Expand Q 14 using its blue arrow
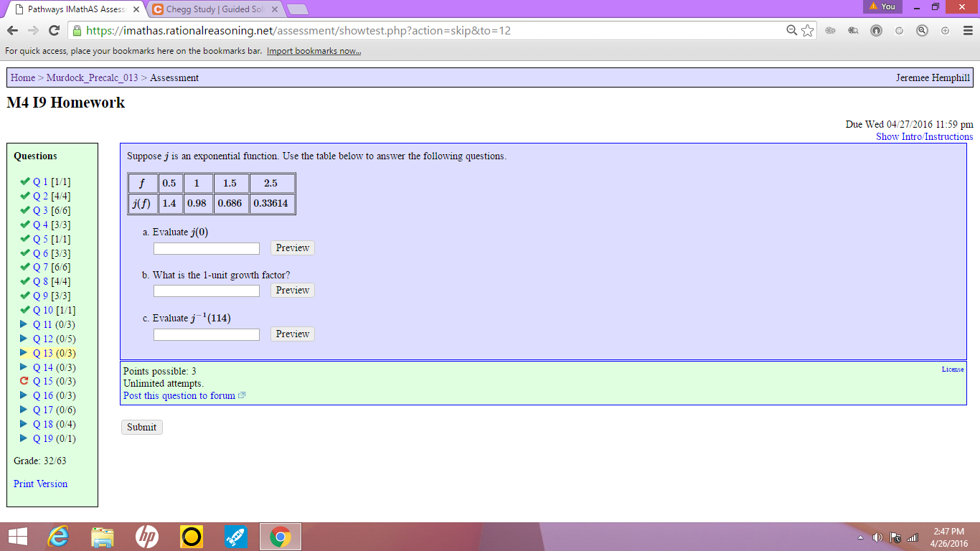This screenshot has width=980, height=551. (24, 367)
